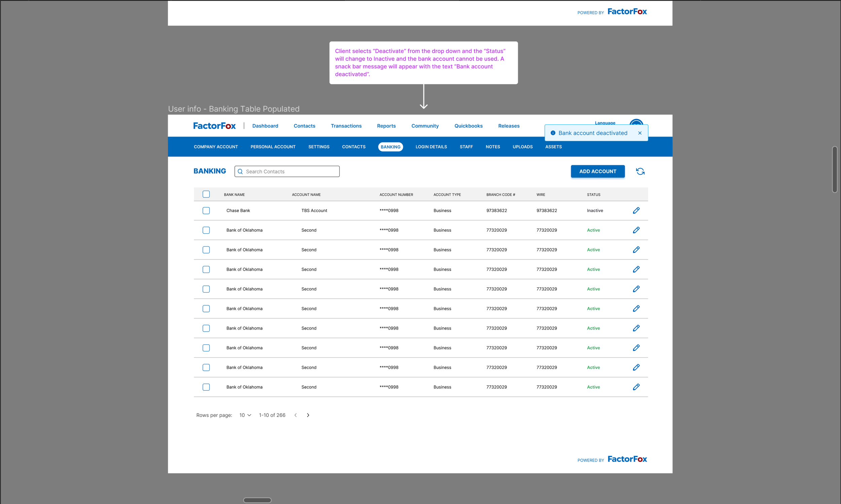Click the refresh icon beside Add Account
Image resolution: width=841 pixels, height=504 pixels.
(640, 171)
